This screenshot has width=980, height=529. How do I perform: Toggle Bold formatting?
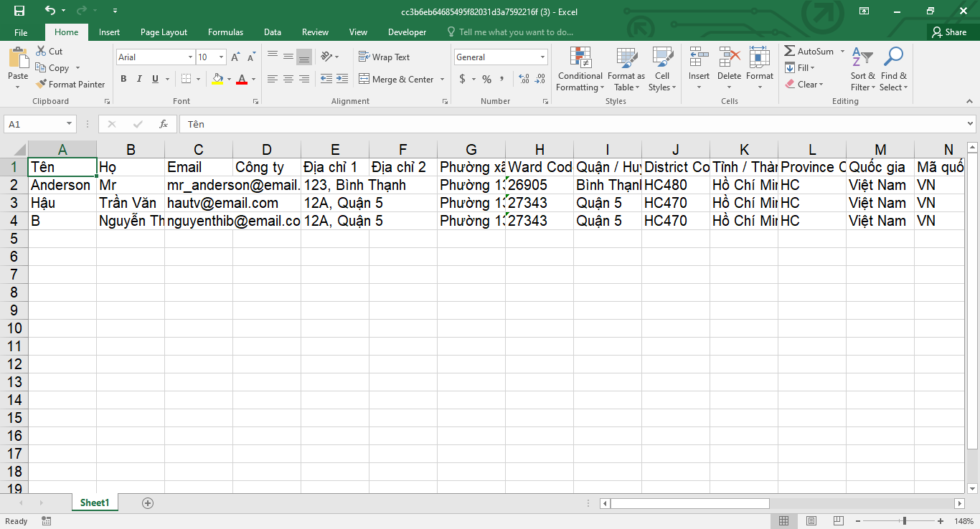point(123,79)
